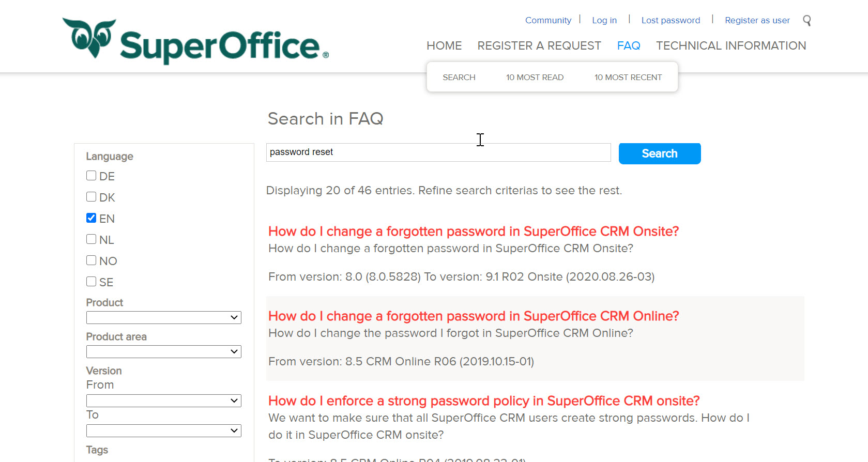Expand the Version To dropdown
The width and height of the screenshot is (868, 462).
pos(163,430)
